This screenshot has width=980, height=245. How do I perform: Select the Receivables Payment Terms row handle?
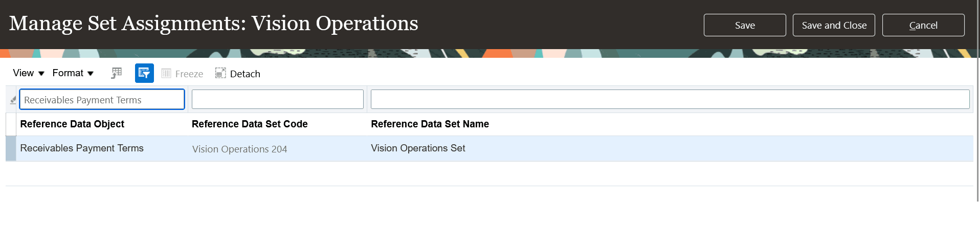point(11,148)
